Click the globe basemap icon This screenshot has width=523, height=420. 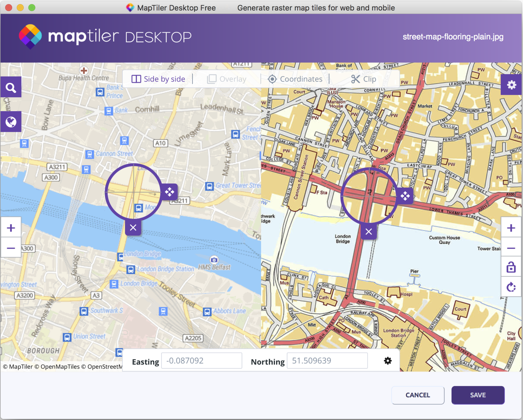pyautogui.click(x=11, y=122)
